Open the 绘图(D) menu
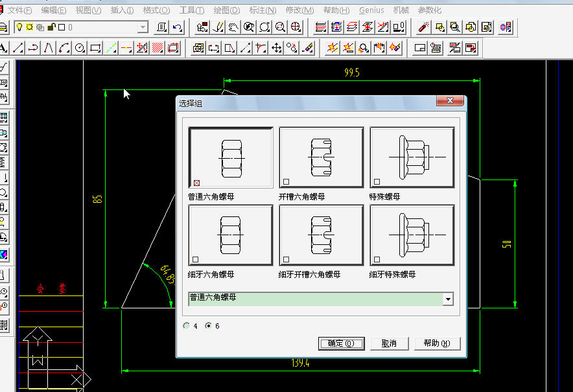This screenshot has width=573, height=392. click(x=227, y=10)
